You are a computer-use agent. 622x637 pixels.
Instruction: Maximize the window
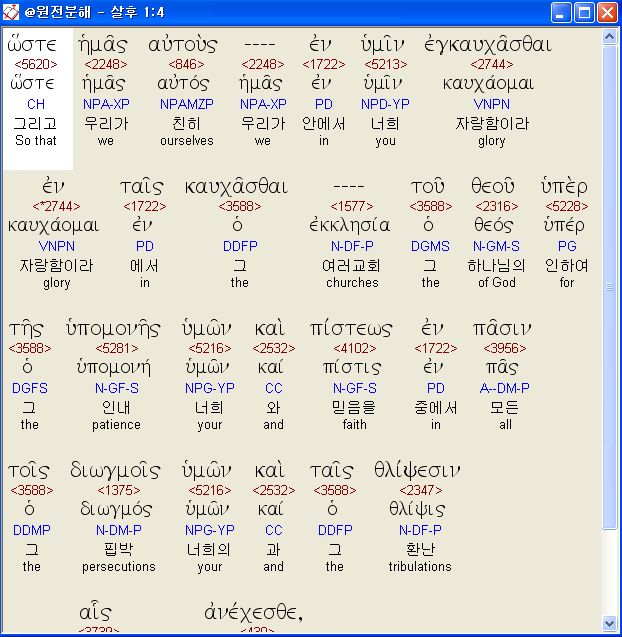click(584, 12)
